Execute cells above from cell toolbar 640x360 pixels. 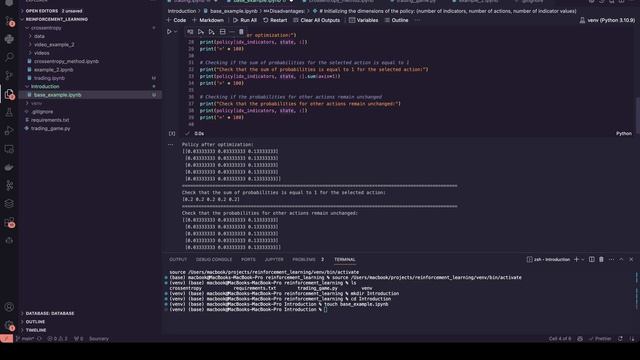pos(201,31)
